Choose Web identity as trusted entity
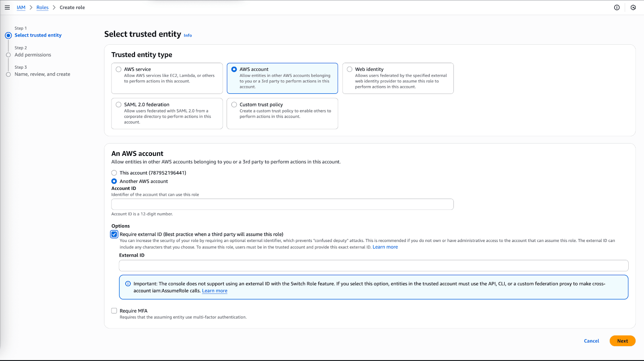The height and width of the screenshot is (361, 644). (x=350, y=69)
